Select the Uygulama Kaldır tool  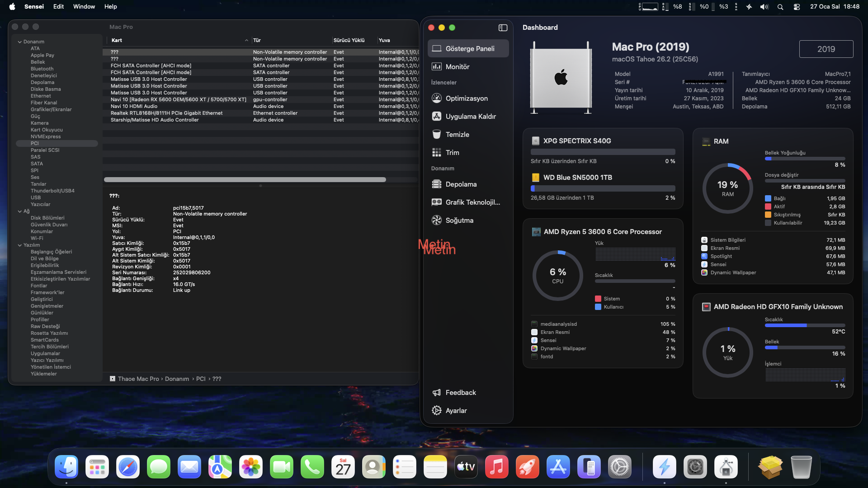[470, 116]
